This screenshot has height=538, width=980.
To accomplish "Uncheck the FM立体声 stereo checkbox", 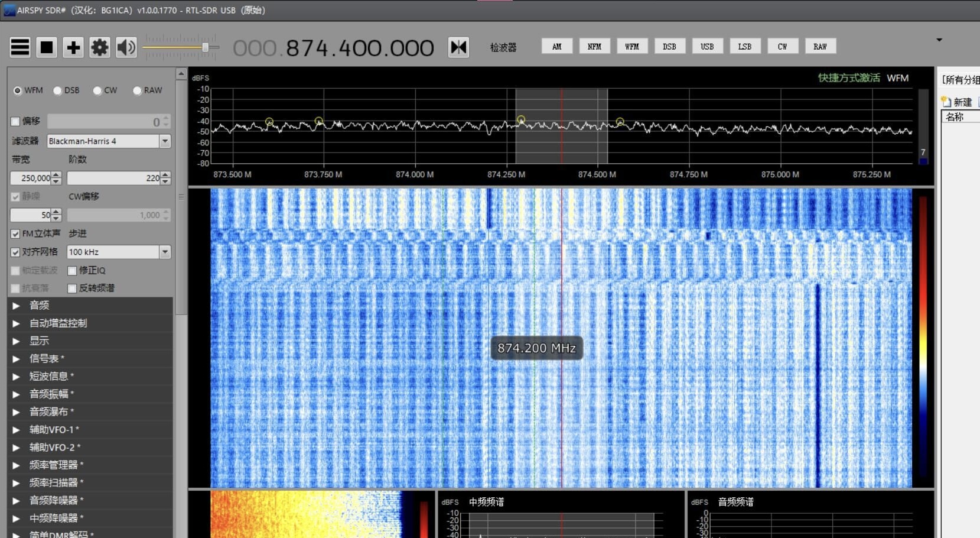I will pos(15,234).
